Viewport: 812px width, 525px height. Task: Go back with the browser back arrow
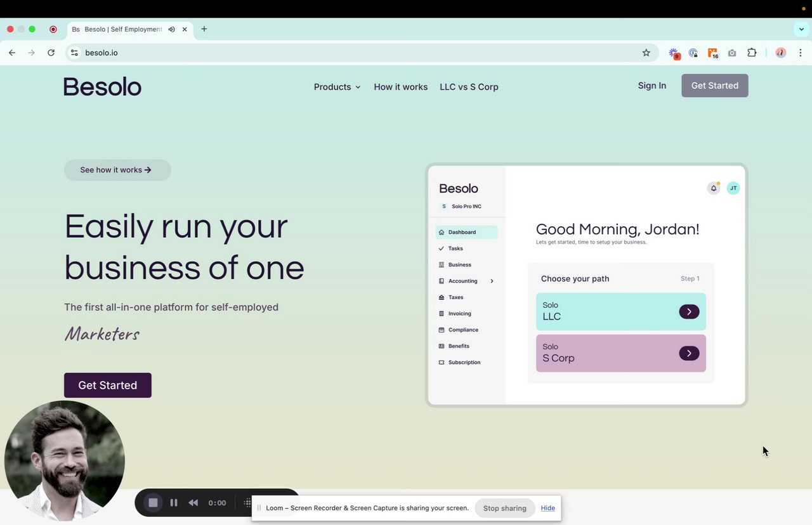(x=12, y=53)
